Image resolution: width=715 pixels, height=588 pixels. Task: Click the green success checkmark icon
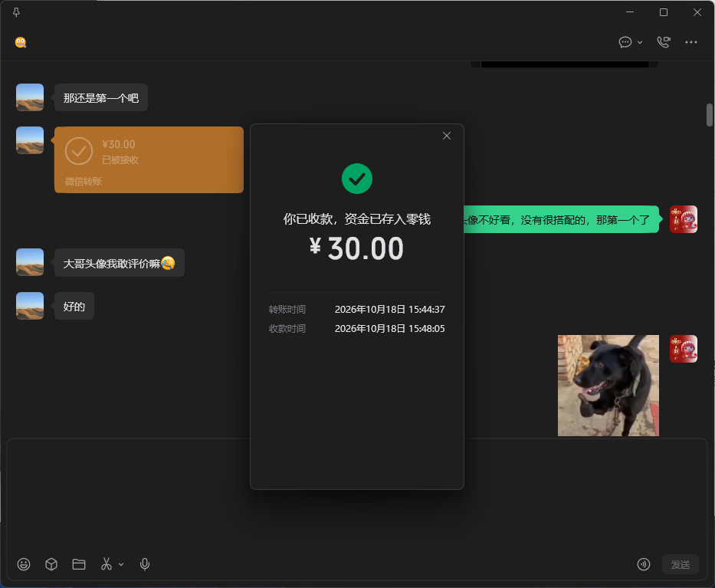(357, 179)
